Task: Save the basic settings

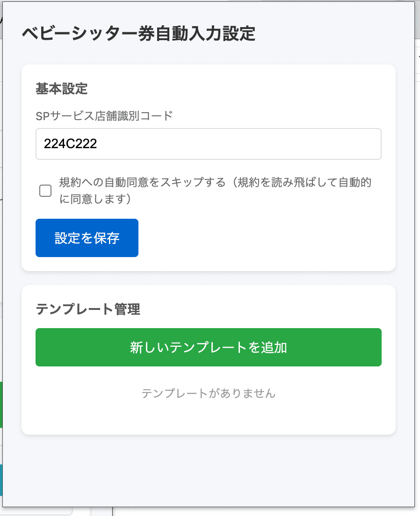Action: point(87,238)
